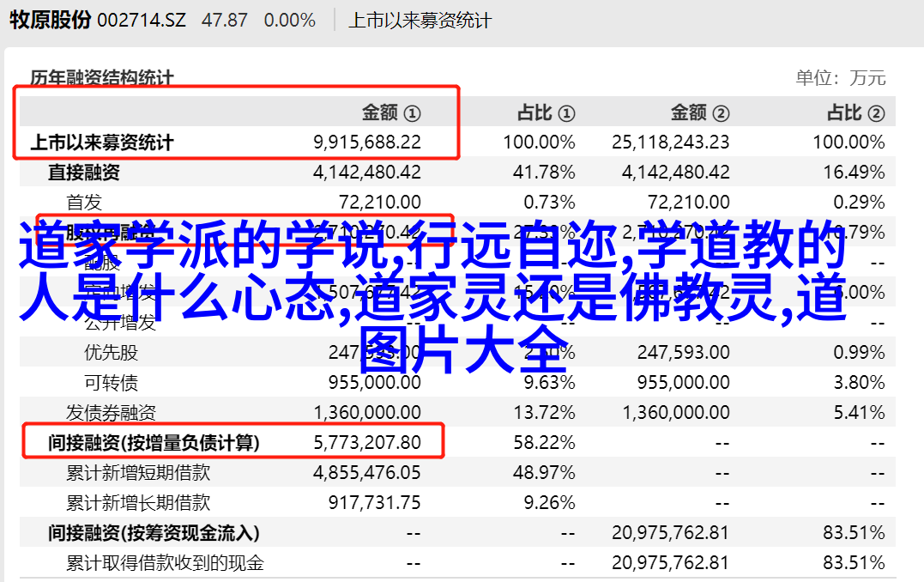Click 83.51% in 累计取得借款收到的现金 row
Image resolution: width=924 pixels, height=582 pixels.
(854, 563)
